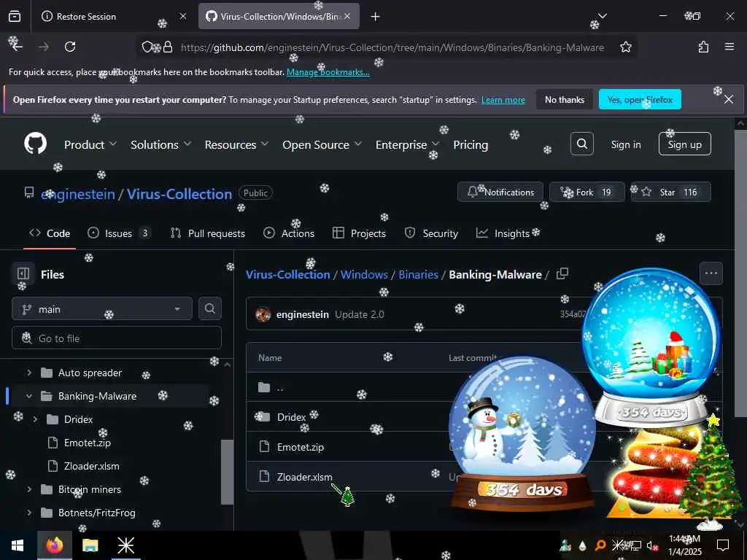Copy path with the copy icon after Banking-Malware

pos(562,274)
